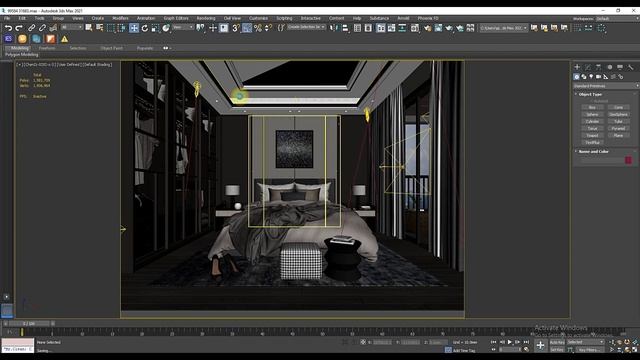Click the Play Animation button
640x360 pixels.
point(509,342)
